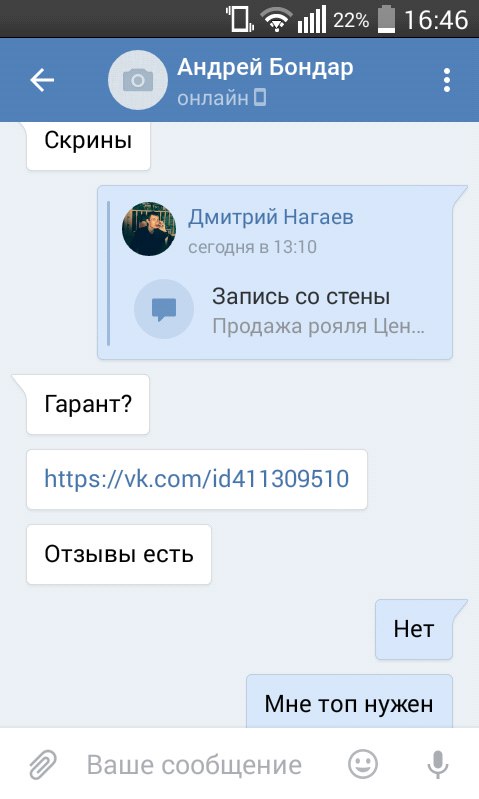
Task: Tap the battery icon in status bar
Action: (387, 19)
